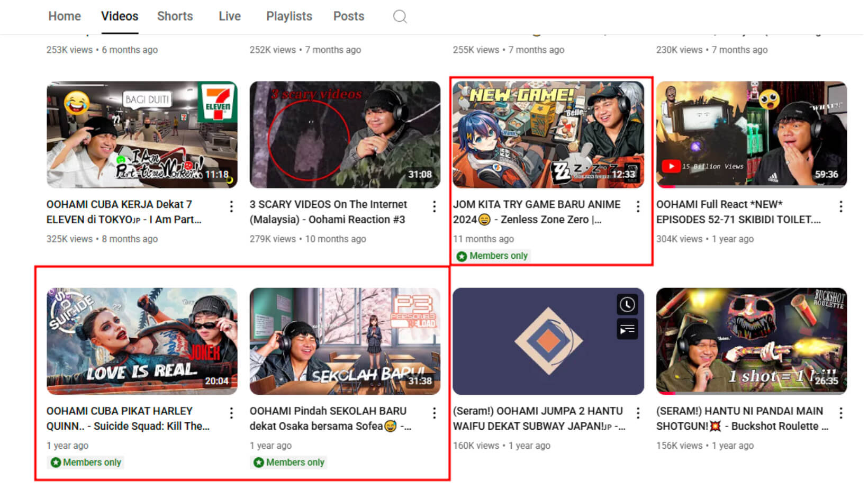Click '156K views • 1 year ago' text
868x489 pixels.
point(705,446)
